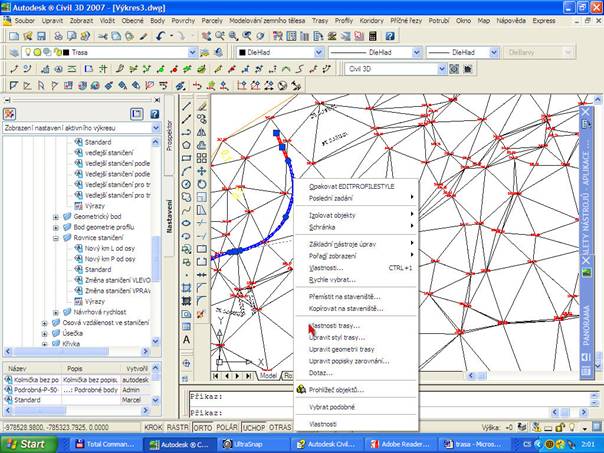Viewport: 604px width, 453px height.
Task: Open the active drawing settings view dropdown
Action: pyautogui.click(x=156, y=128)
